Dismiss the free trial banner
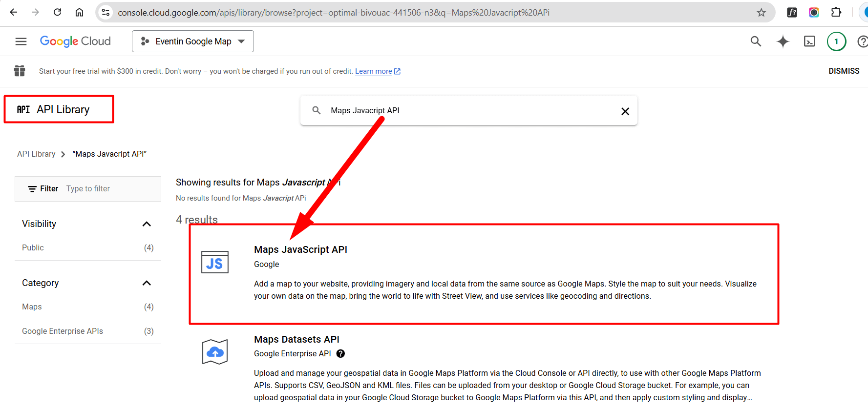Image resolution: width=868 pixels, height=410 pixels. [x=844, y=71]
